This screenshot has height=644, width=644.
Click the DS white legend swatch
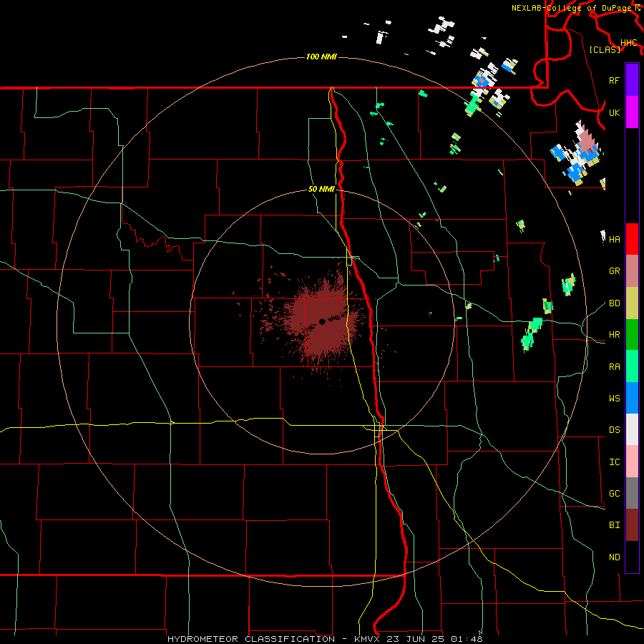(x=632, y=429)
